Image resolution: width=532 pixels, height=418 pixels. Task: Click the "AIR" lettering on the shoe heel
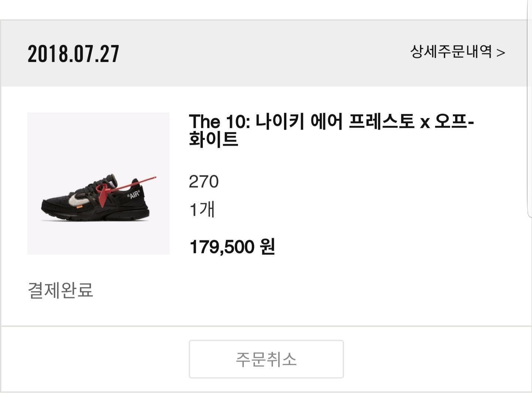point(133,195)
